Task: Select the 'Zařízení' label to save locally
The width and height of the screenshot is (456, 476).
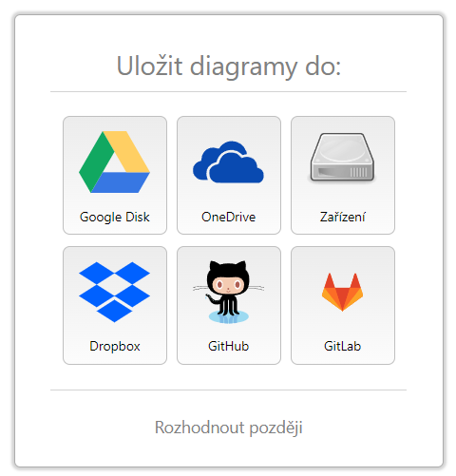Action: [343, 217]
